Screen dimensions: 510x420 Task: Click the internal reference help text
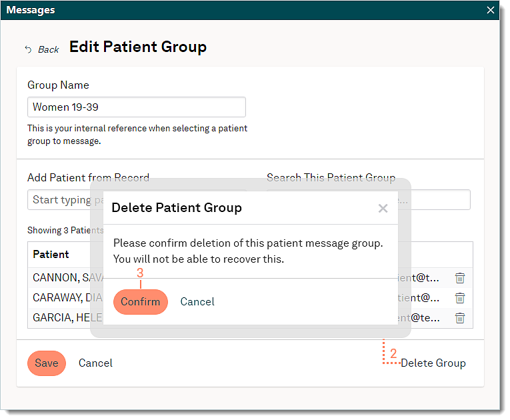coord(137,135)
